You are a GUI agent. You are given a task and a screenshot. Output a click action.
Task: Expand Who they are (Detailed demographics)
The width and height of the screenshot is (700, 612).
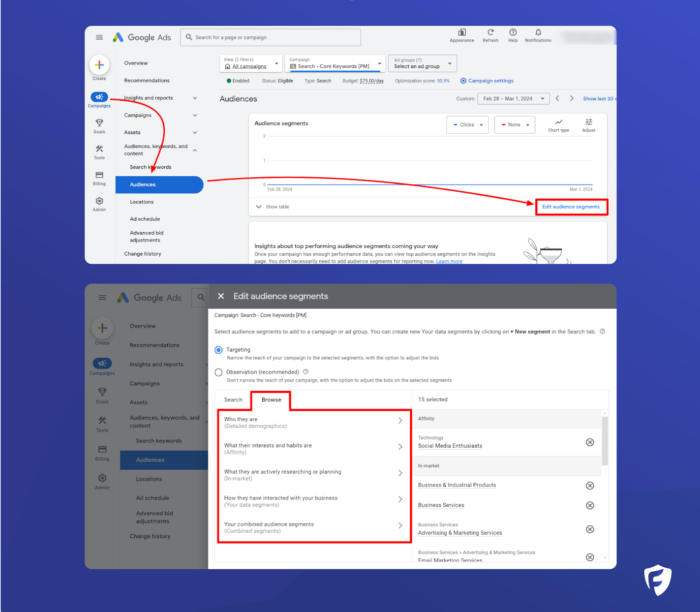314,423
